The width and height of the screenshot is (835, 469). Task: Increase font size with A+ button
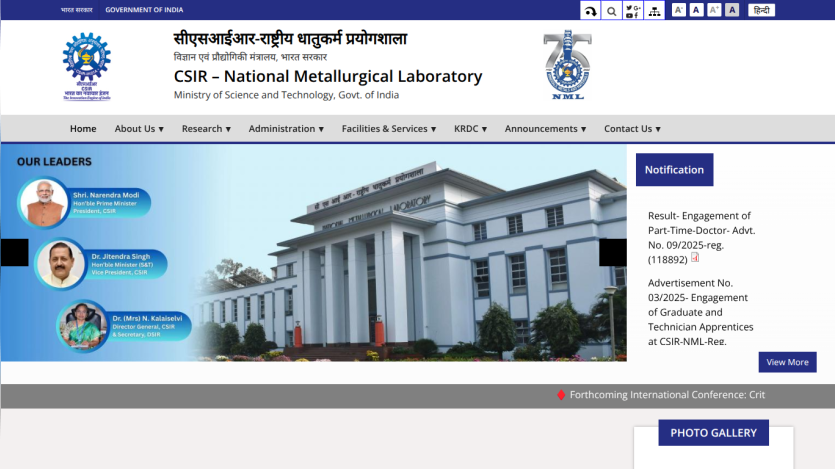pyautogui.click(x=714, y=10)
